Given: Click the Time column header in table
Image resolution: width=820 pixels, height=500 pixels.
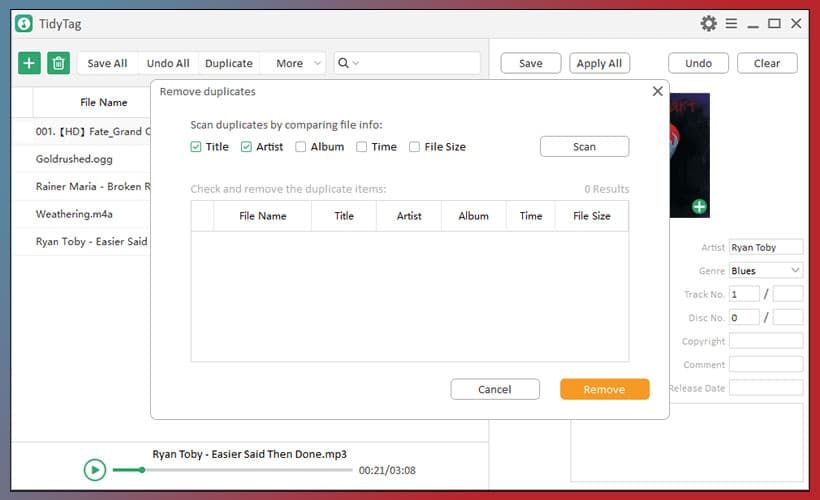Looking at the screenshot, I should tap(531, 216).
